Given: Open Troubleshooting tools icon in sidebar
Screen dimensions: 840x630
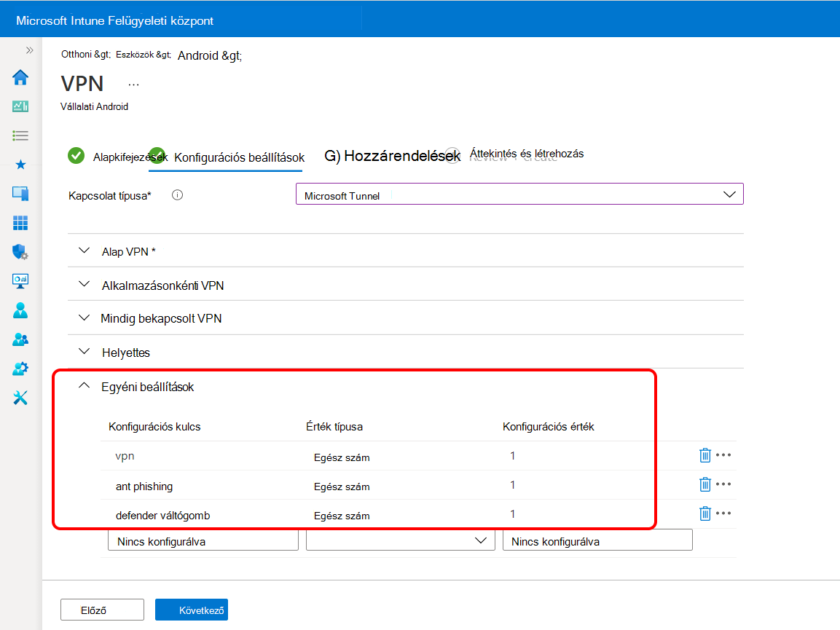Looking at the screenshot, I should pyautogui.click(x=20, y=398).
